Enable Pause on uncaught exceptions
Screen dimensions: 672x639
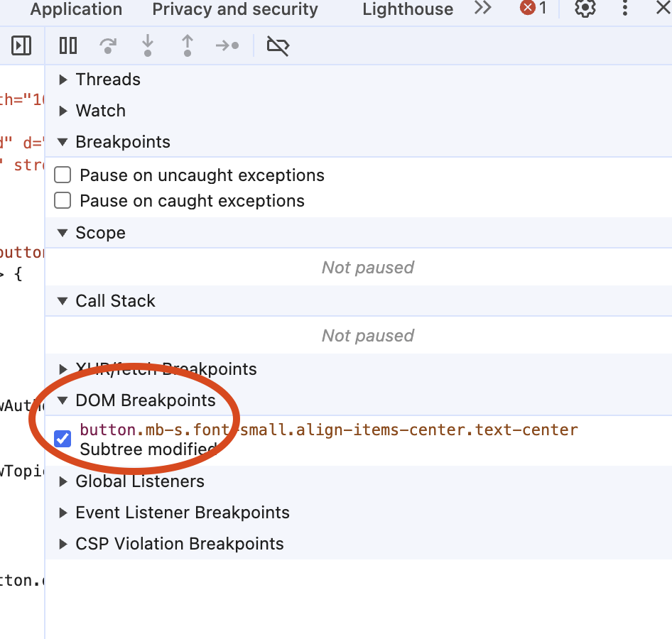(62, 175)
